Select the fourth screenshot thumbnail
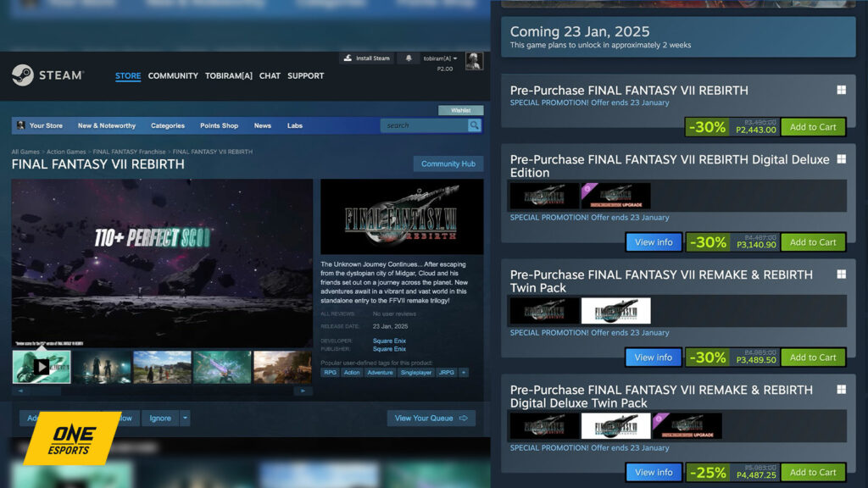Screen dimensions: 868x488 222,367
